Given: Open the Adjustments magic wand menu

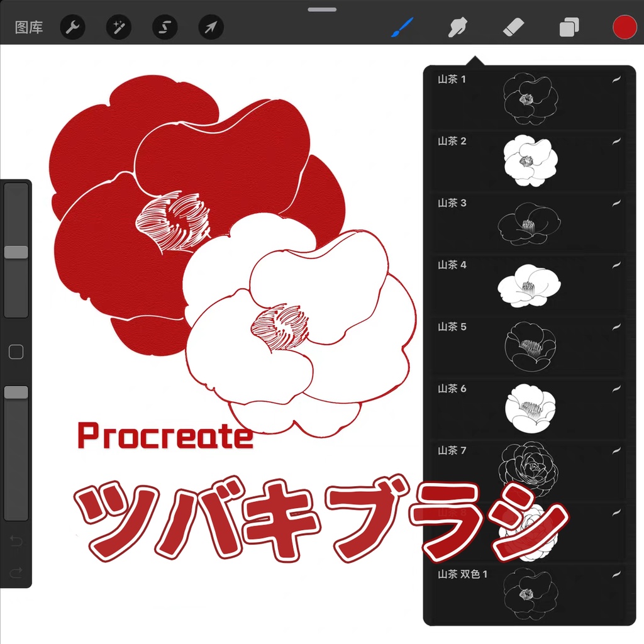Looking at the screenshot, I should 119,28.
